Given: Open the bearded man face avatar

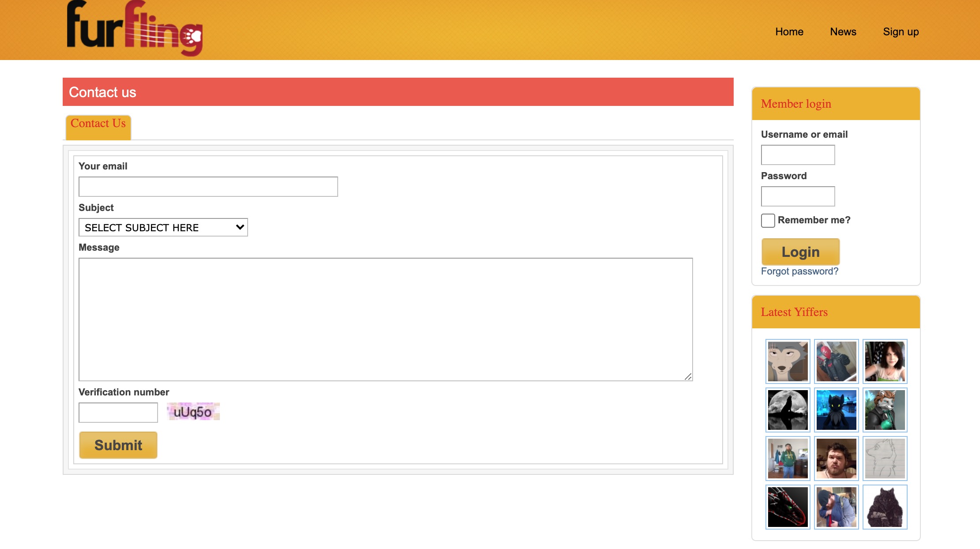Looking at the screenshot, I should [837, 459].
